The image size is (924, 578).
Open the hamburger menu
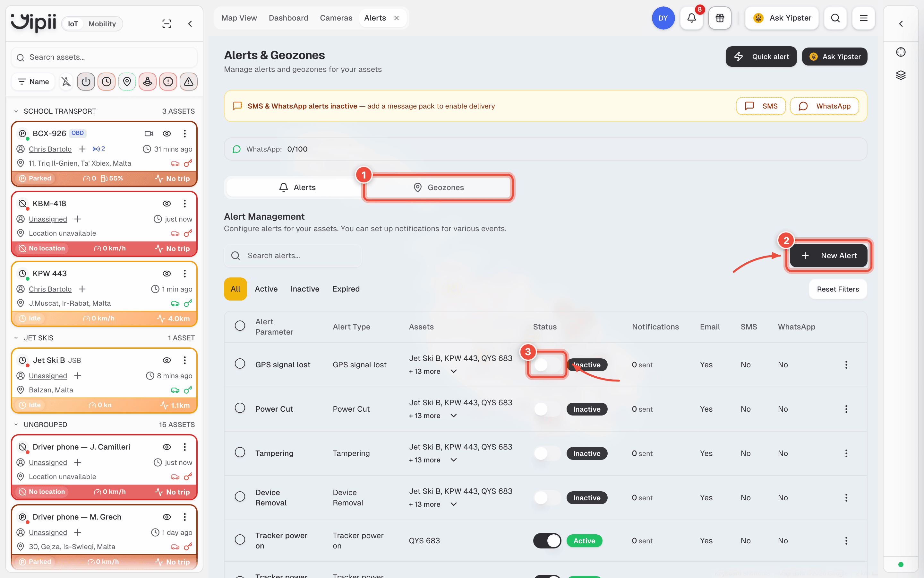[x=863, y=18]
